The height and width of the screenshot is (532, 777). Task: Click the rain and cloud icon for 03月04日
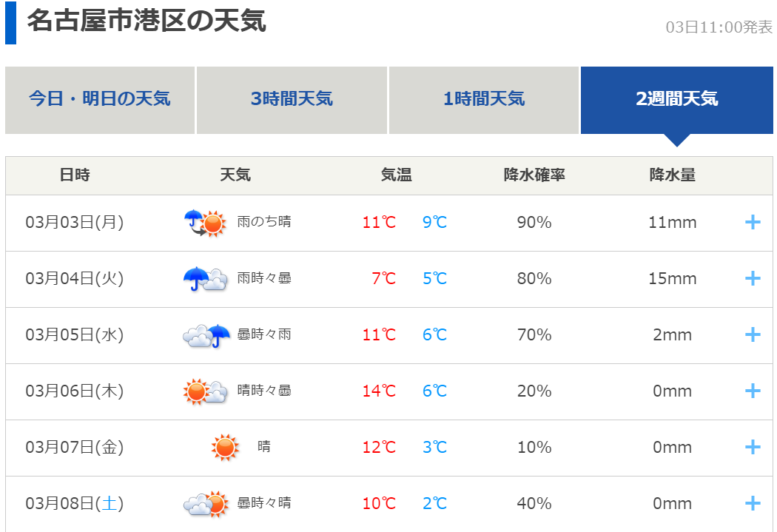204,278
